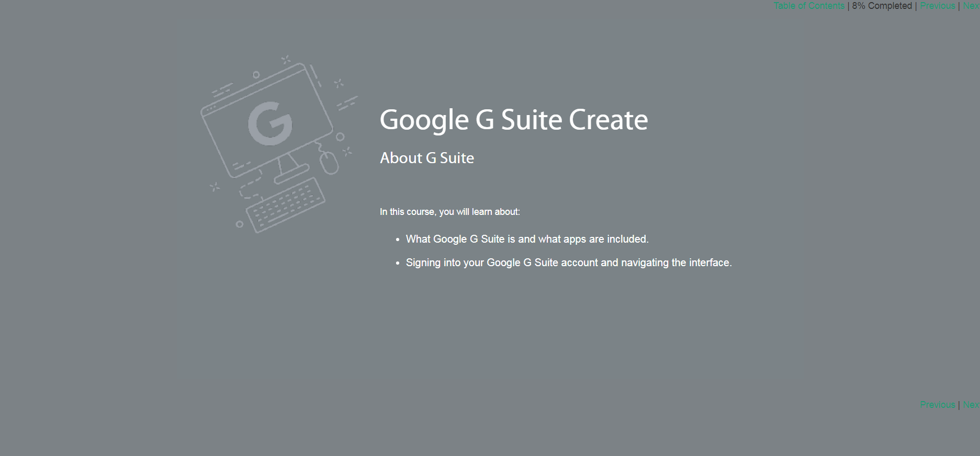Click the Google G computer illustration
The image size is (980, 456).
coord(279,144)
